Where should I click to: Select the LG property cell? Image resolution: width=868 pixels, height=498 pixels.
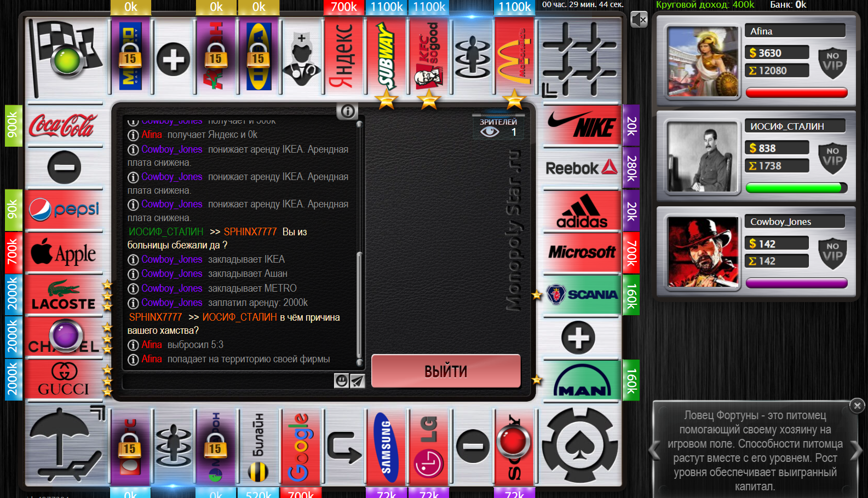[429, 447]
